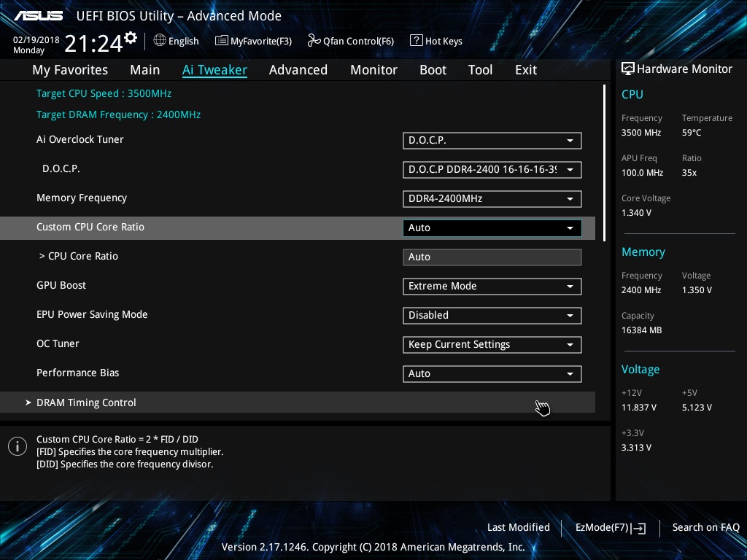Expand the DRAM Timing Control submenu
The height and width of the screenshot is (560, 747).
pos(298,402)
